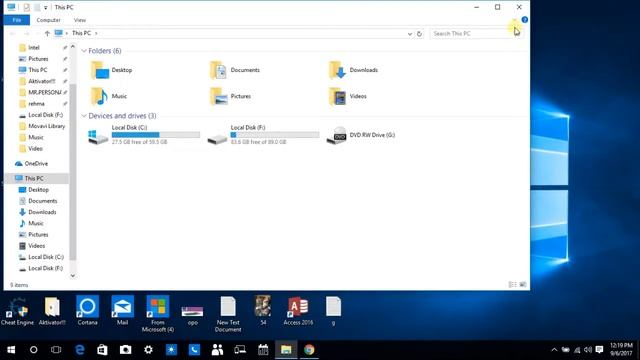640x360 pixels.
Task: Open the Access 2016 desktop shortcut
Action: 298,311
